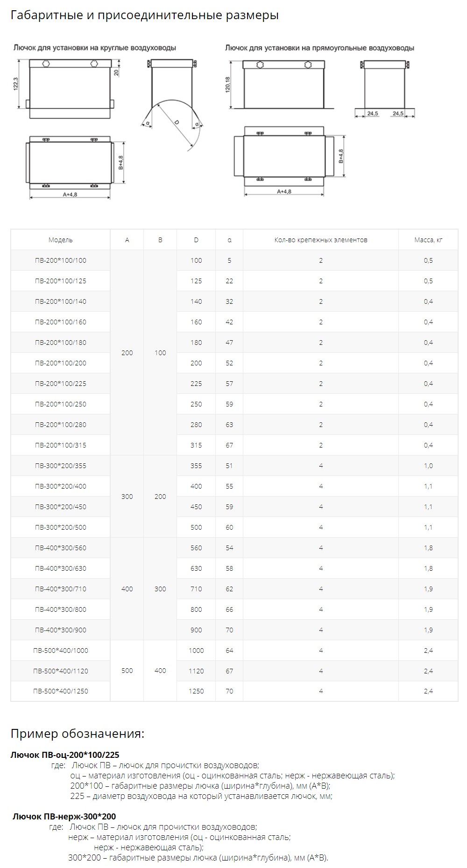Click the 'Масса, кг' column header
The image size is (467, 868).
[x=428, y=240]
